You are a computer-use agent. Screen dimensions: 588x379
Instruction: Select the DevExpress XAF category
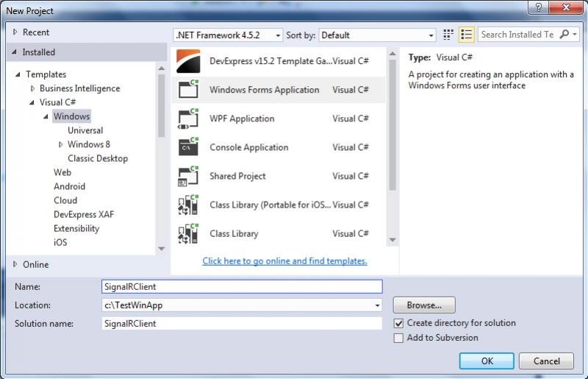click(x=84, y=214)
